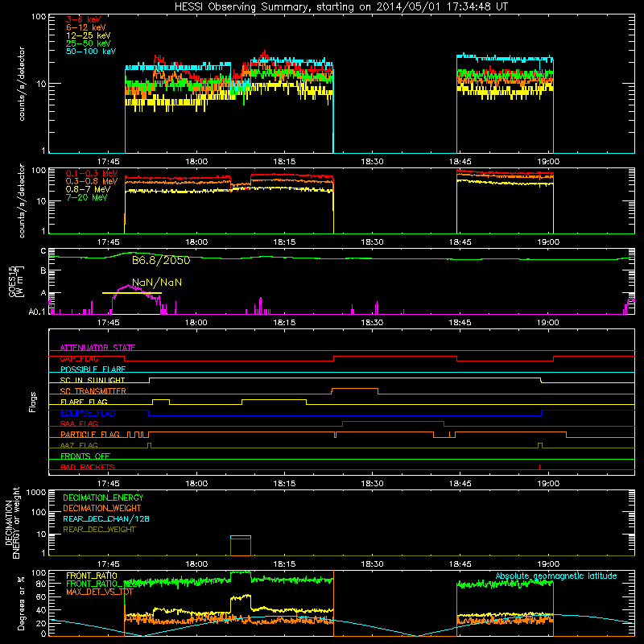Screen dimensions: 644x644
Task: Click the 0.8-7 MeV legend label
Action: coord(88,189)
